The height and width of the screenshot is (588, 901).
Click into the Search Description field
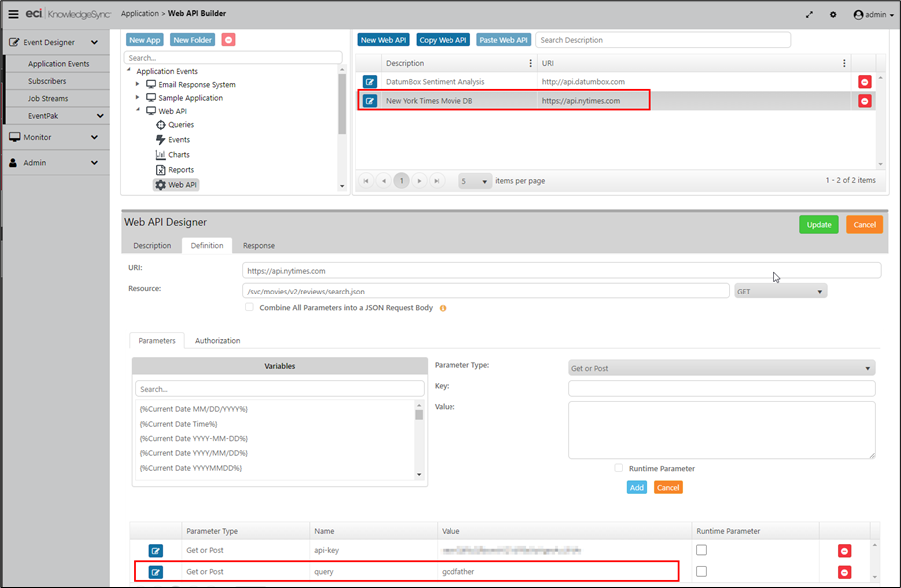click(x=663, y=40)
